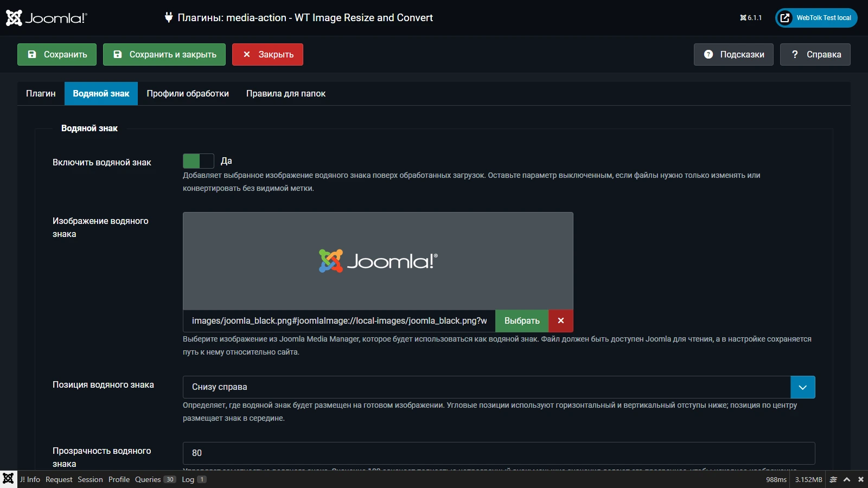Image resolution: width=868 pixels, height=488 pixels.
Task: Click the Joomla watermark image preview
Action: tap(378, 261)
